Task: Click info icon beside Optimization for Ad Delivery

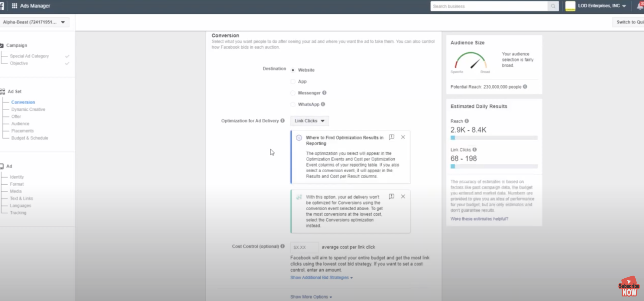Action: tap(282, 120)
